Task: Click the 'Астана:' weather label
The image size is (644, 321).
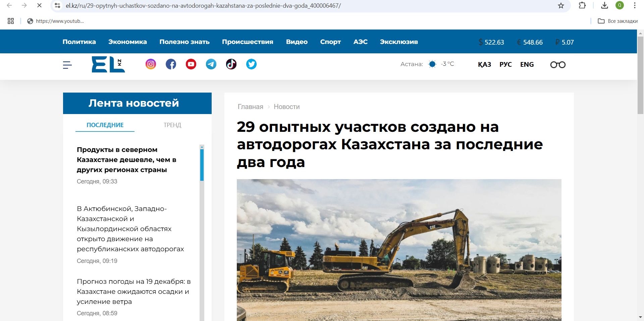Action: 412,64
